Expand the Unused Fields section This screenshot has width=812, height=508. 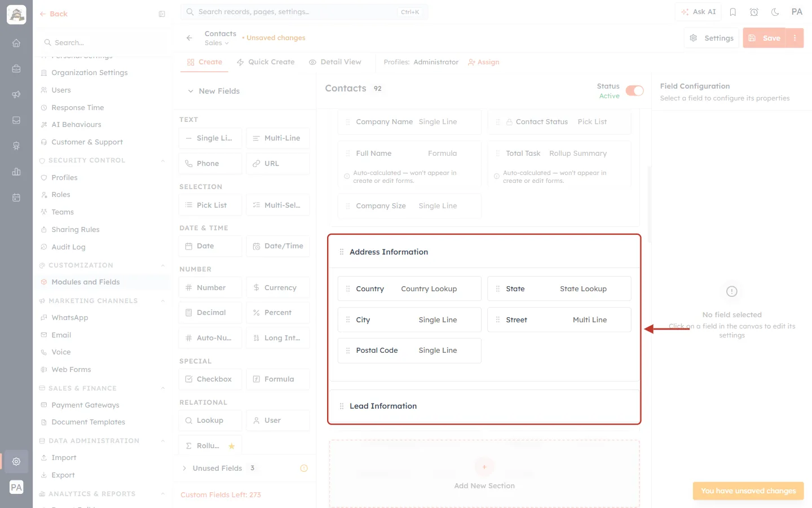tap(184, 468)
